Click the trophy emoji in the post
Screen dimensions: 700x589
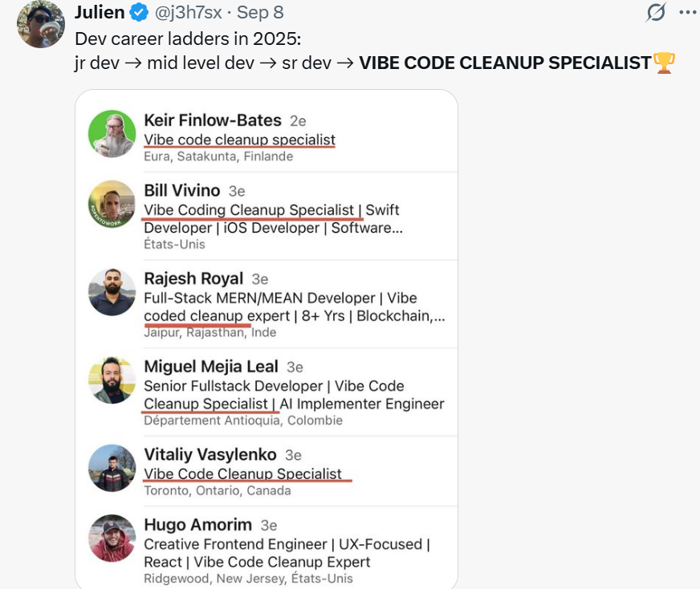click(x=664, y=63)
